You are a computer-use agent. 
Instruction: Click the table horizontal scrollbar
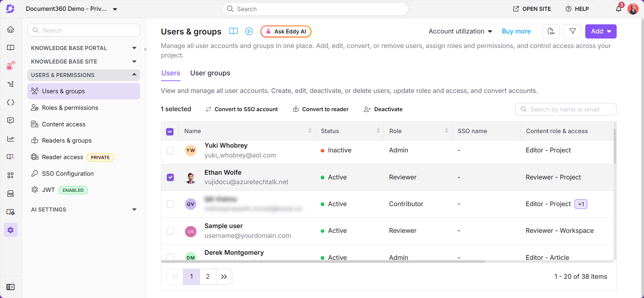[x=323, y=262]
